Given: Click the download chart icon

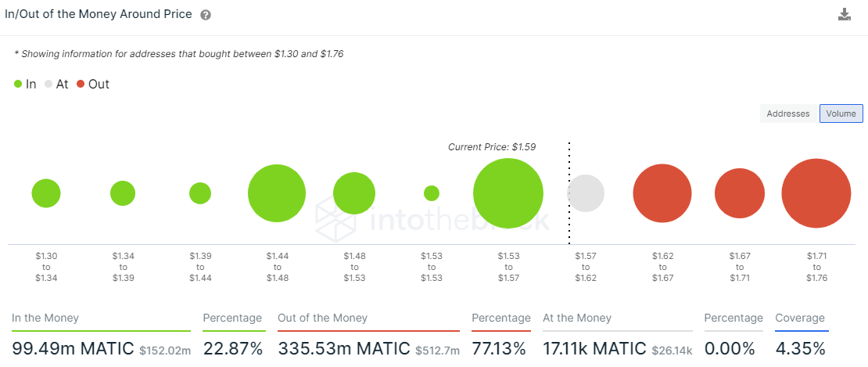Looking at the screenshot, I should coord(844,15).
